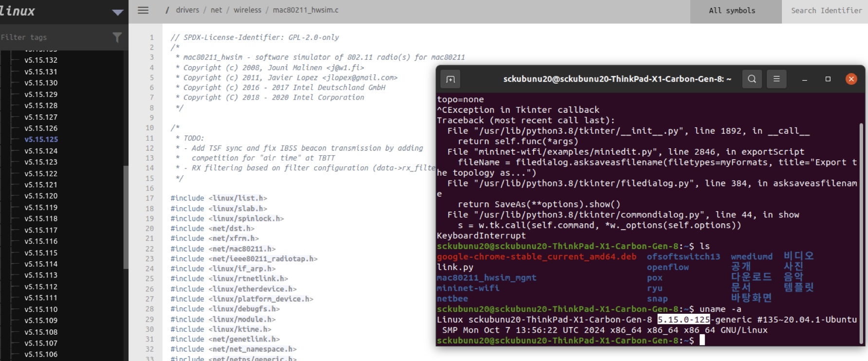Close the terminal window
This screenshot has height=361, width=868.
[x=851, y=79]
